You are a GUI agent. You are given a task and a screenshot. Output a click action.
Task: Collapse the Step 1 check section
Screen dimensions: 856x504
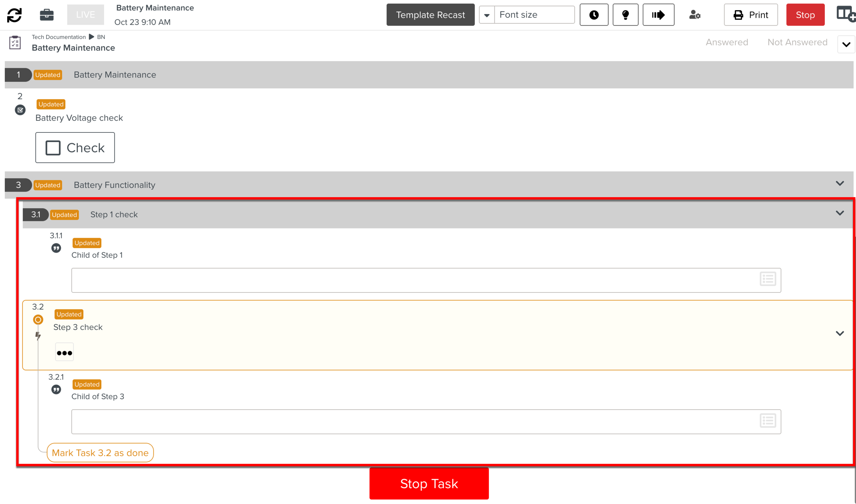[840, 213]
